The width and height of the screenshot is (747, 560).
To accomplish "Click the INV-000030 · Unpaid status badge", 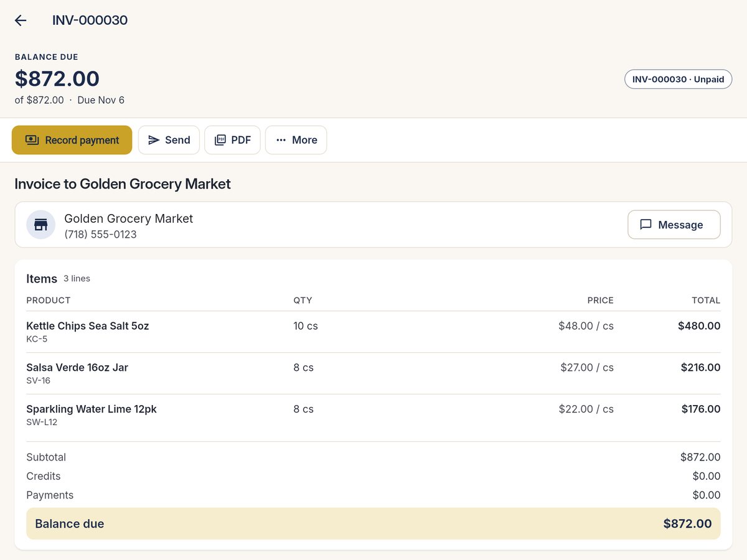I will pyautogui.click(x=679, y=79).
